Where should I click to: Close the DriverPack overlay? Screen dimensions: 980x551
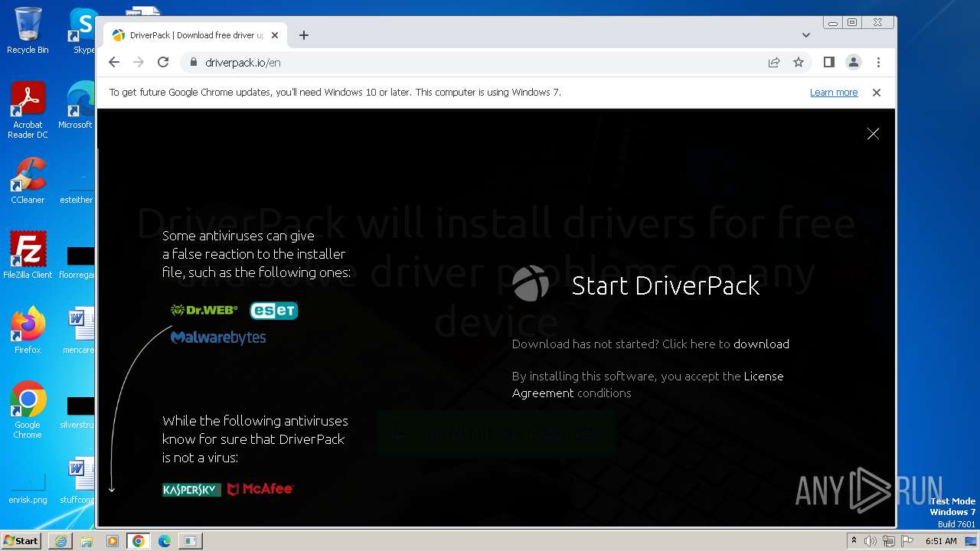(x=873, y=133)
